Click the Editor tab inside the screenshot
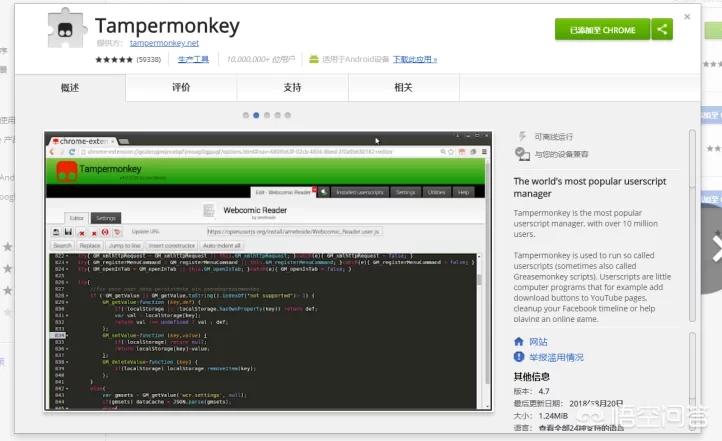The height and width of the screenshot is (441, 722). click(x=76, y=218)
